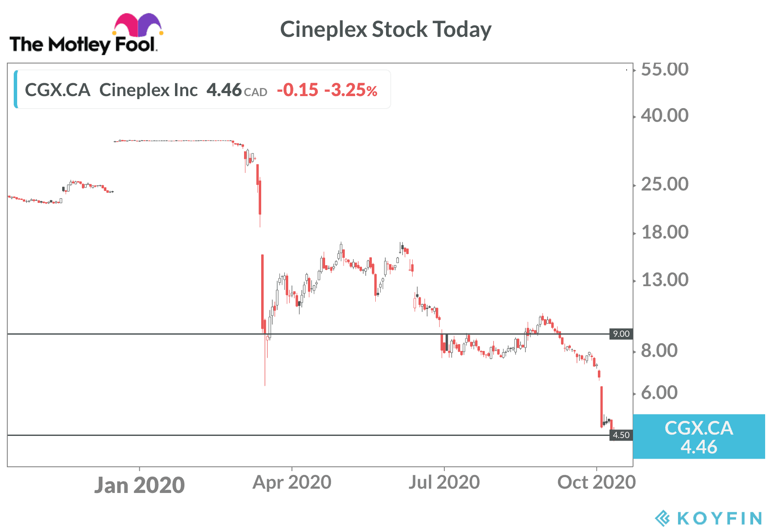
Task: Select the CGX.CA ticker symbol in legend
Action: [x=57, y=90]
